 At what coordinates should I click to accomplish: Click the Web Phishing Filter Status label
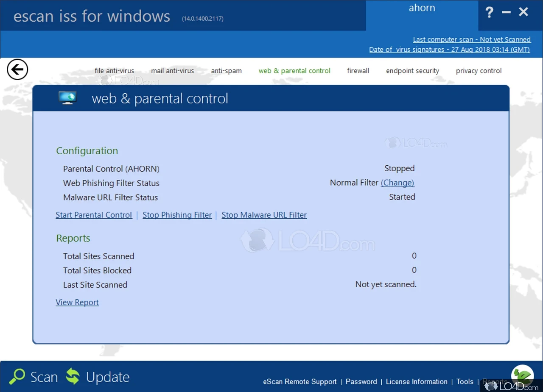(111, 183)
